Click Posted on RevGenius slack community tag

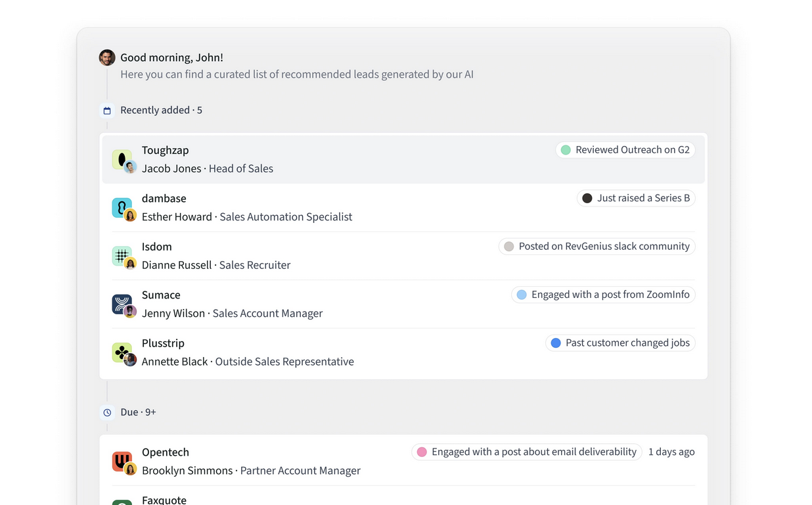[x=597, y=247]
